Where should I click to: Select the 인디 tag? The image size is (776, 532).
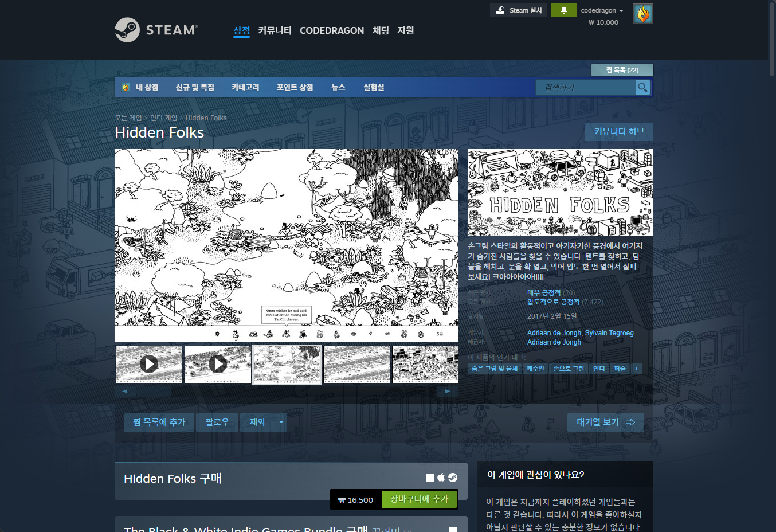click(x=599, y=369)
